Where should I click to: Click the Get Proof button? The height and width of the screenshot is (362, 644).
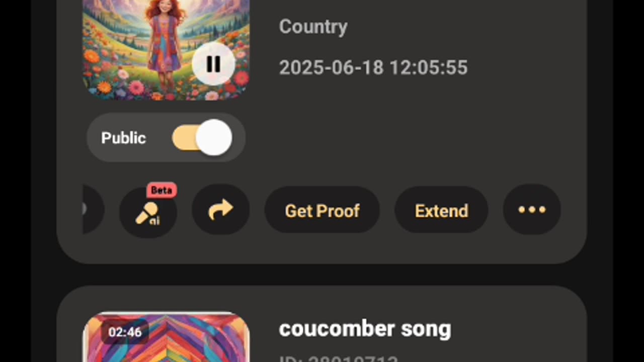point(322,210)
